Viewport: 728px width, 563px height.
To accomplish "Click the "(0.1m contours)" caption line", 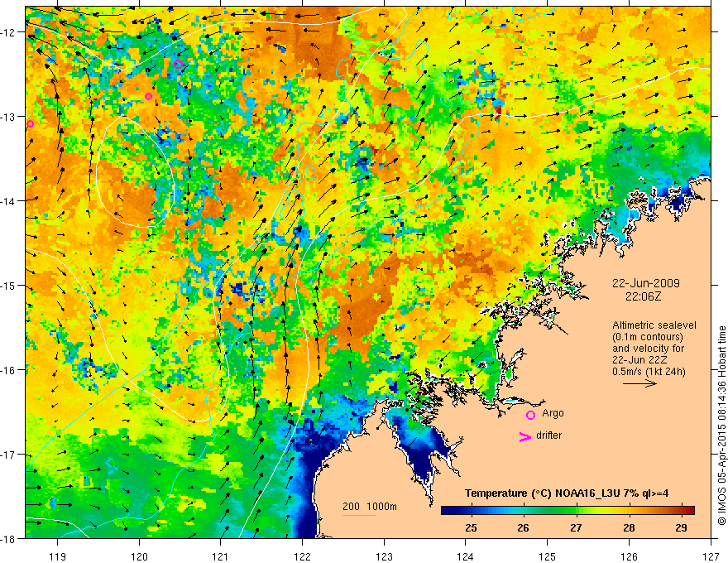I will tap(648, 337).
